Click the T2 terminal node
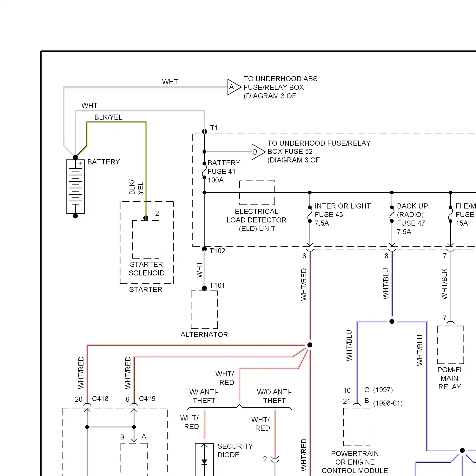The width and height of the screenshot is (476, 476). point(146,218)
